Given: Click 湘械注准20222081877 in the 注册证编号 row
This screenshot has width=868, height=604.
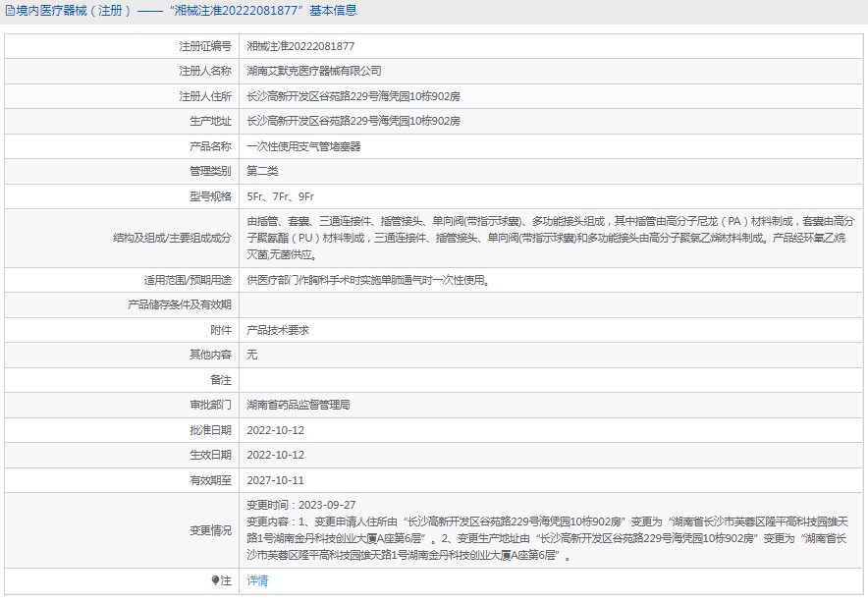Looking at the screenshot, I should tap(300, 46).
